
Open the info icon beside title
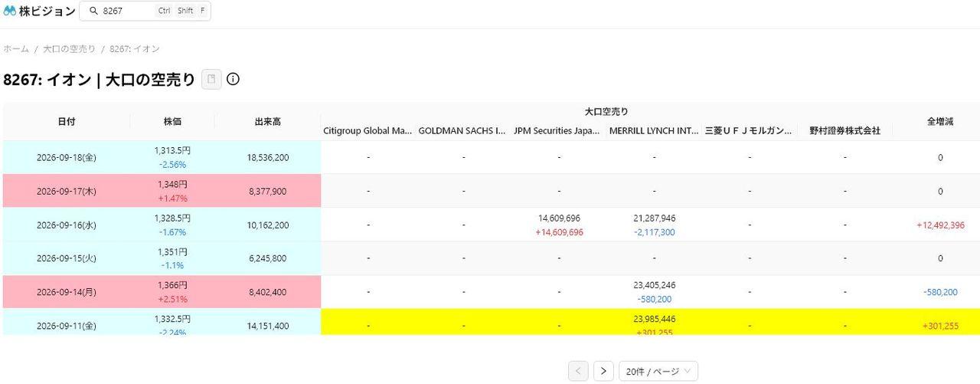point(234,79)
